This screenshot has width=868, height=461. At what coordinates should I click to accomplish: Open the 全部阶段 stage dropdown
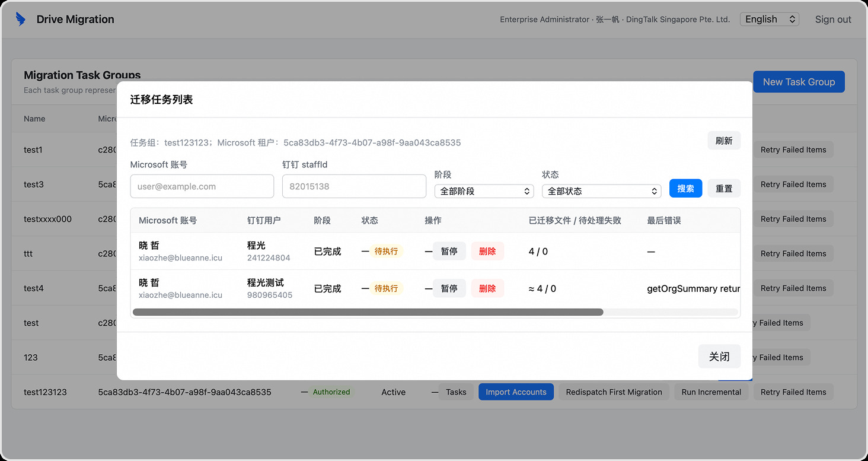484,191
